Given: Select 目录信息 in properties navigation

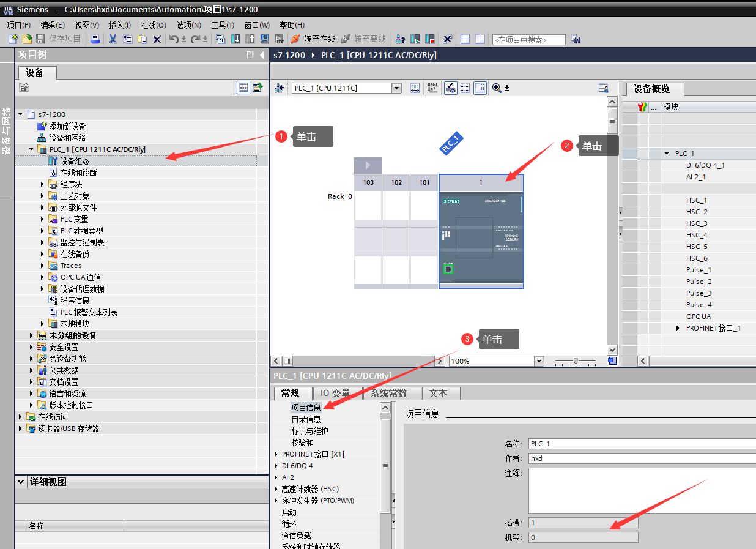Looking at the screenshot, I should click(306, 419).
